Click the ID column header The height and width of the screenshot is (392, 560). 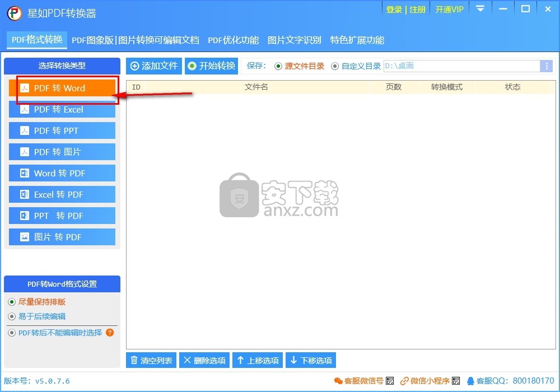(136, 87)
